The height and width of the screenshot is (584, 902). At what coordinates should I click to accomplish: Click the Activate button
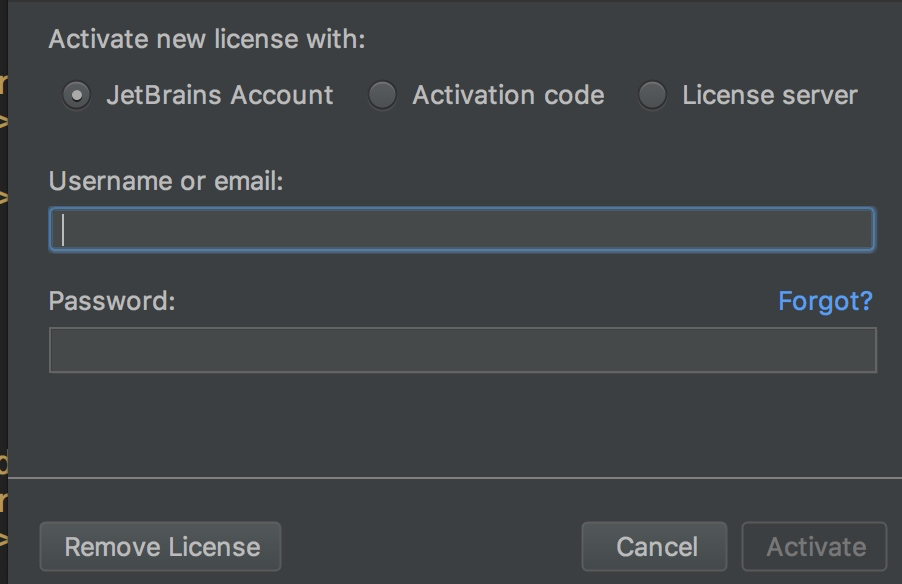tap(813, 546)
